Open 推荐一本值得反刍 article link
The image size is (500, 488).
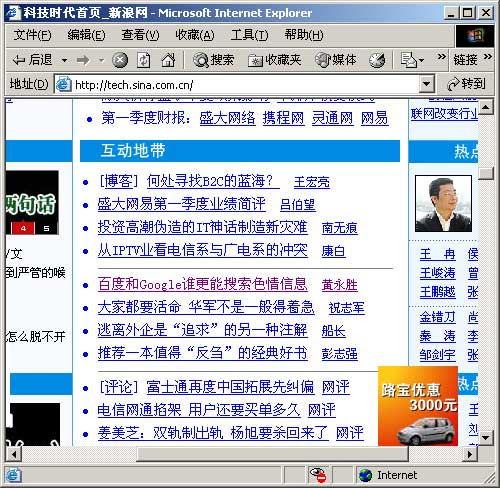pos(203,353)
